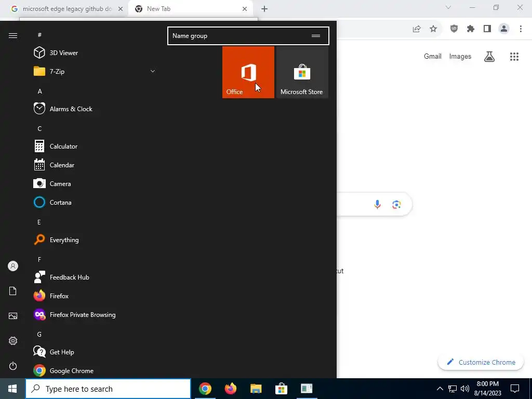The image size is (532, 399).
Task: Open File Explorer from the taskbar
Action: point(256,389)
